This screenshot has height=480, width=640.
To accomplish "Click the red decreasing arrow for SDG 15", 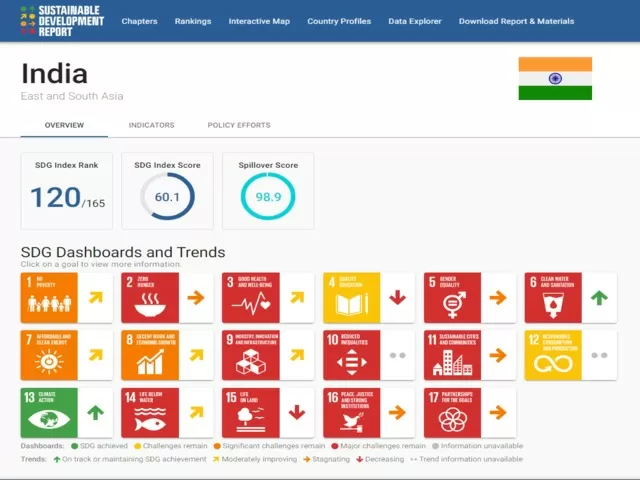I will tap(297, 413).
